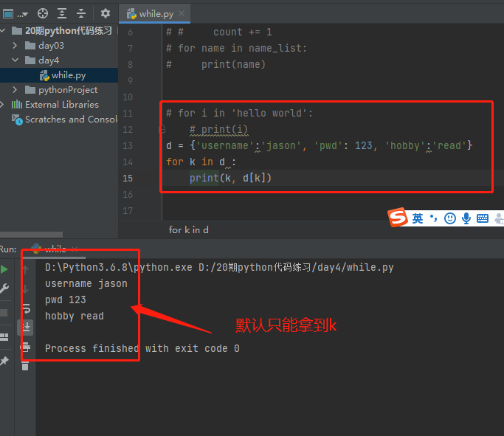This screenshot has width=504, height=436.
Task: Toggle soft-wrap in the Run console
Action: click(26, 309)
